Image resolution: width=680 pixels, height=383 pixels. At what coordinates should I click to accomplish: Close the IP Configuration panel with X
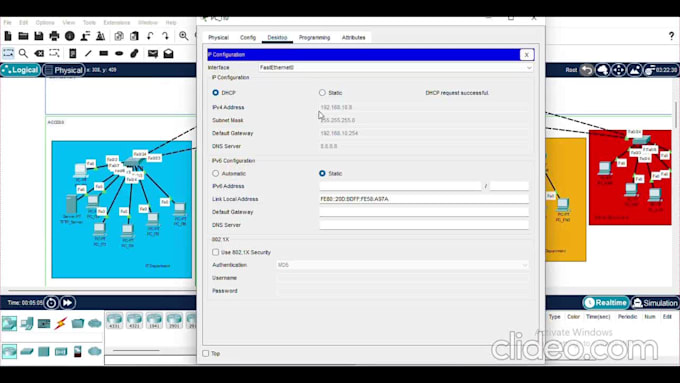(526, 55)
